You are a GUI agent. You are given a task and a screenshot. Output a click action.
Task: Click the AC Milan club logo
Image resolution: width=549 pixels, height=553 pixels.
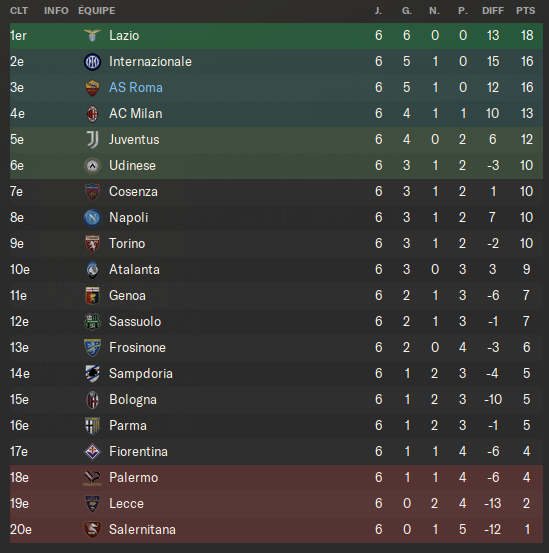(92, 114)
